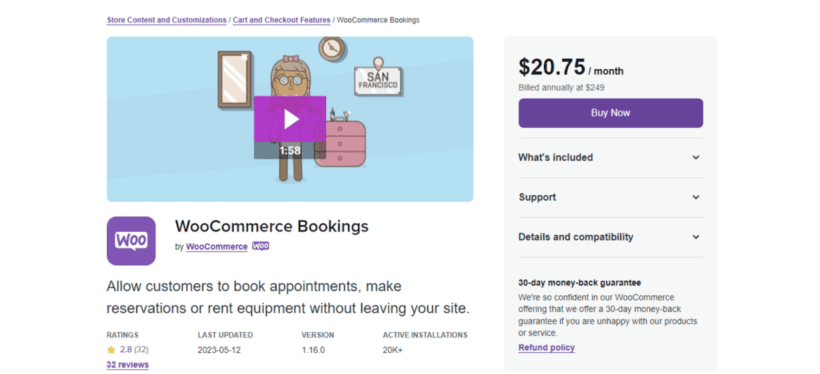This screenshot has width=820, height=374.
Task: Click the 2.8 (32) rating value
Action: click(134, 350)
